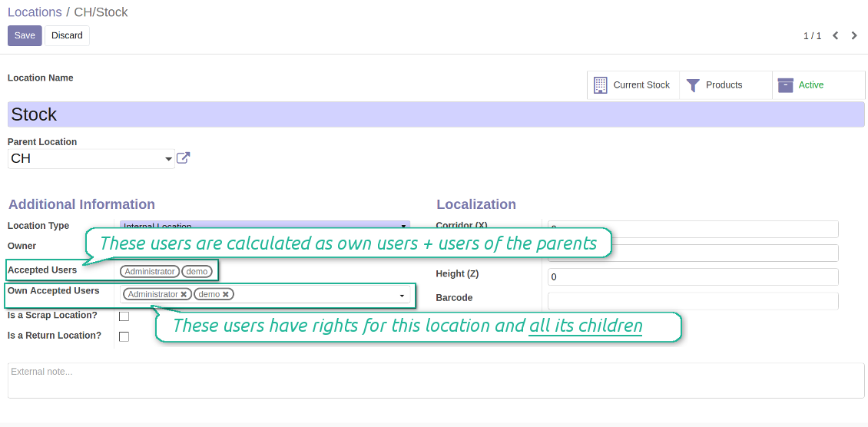This screenshot has width=868, height=427.
Task: Open the Location Type dropdown
Action: click(x=403, y=226)
